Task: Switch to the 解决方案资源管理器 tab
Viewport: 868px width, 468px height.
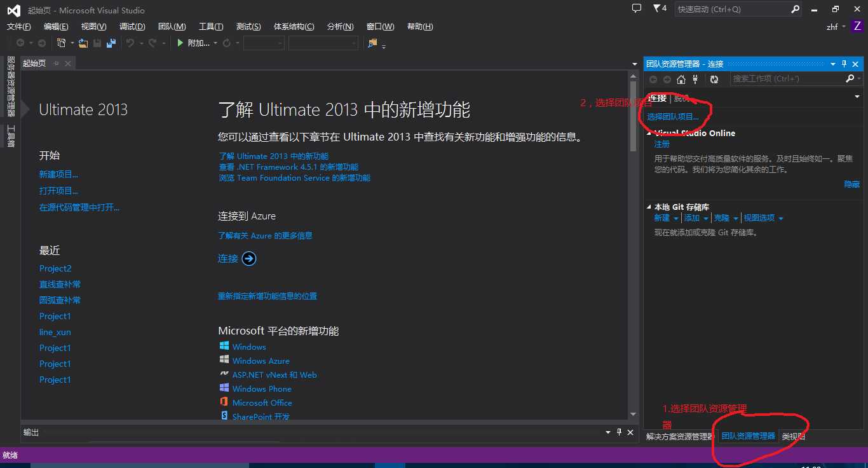Action: [x=680, y=436]
